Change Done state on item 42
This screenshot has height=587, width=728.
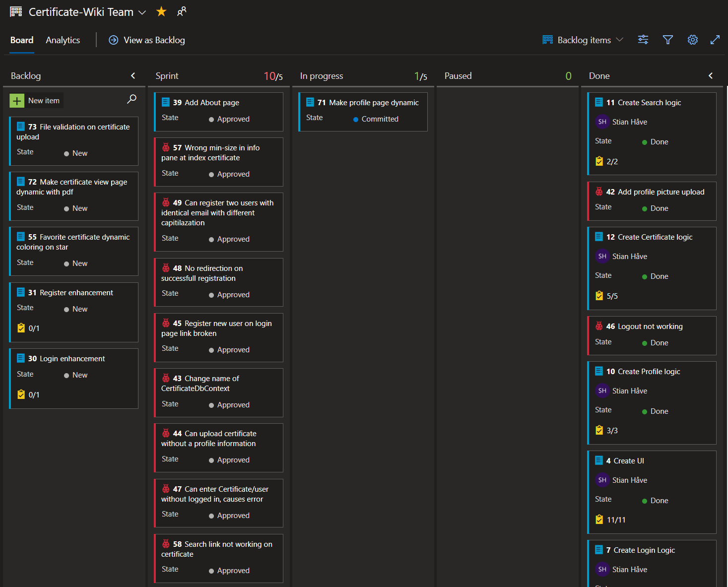coord(655,208)
